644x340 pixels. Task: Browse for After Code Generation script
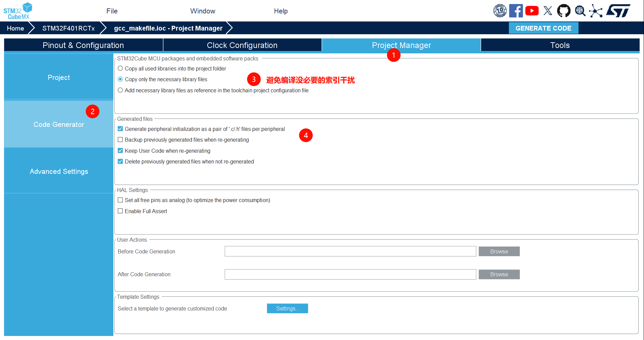[499, 274]
